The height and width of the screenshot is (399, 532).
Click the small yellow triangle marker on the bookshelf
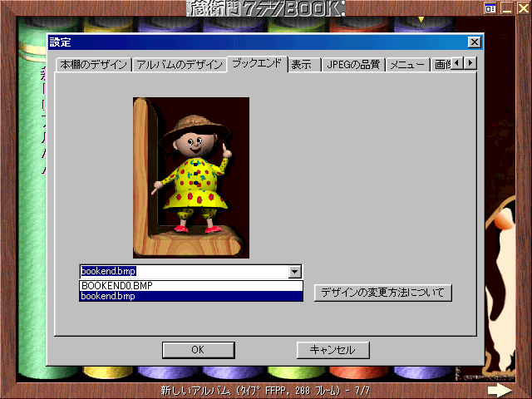(421, 20)
